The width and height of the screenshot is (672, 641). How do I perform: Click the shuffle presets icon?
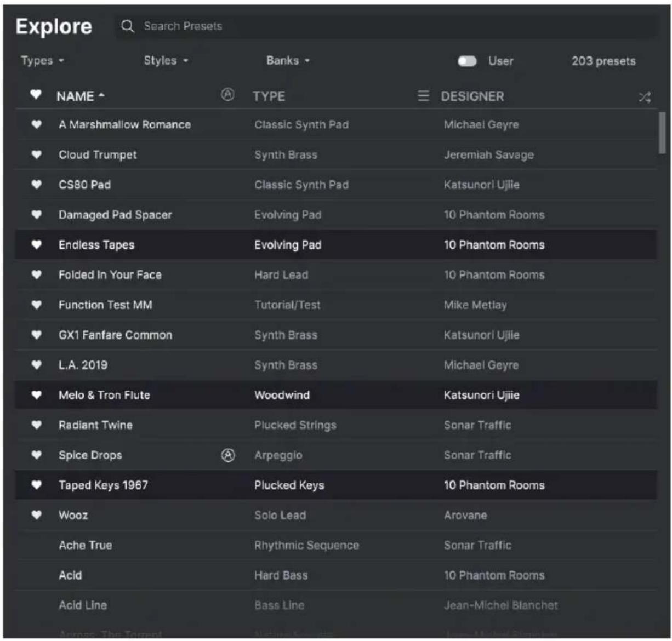pos(645,98)
